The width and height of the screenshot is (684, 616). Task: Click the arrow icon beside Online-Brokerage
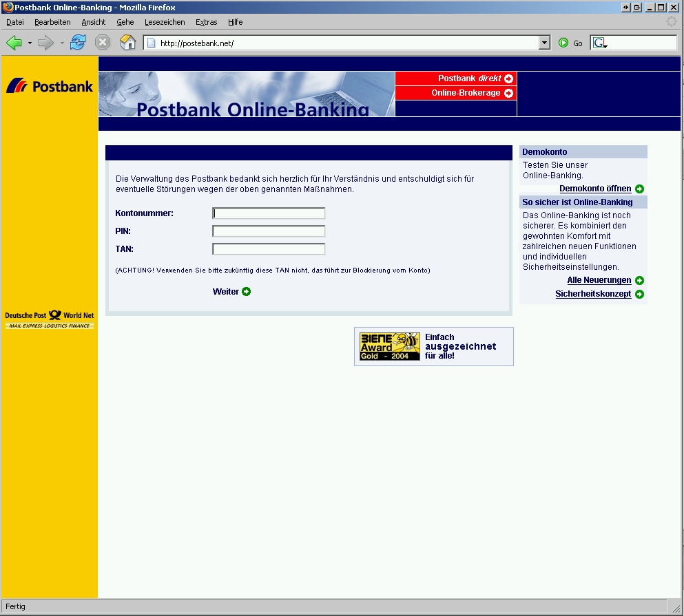508,93
